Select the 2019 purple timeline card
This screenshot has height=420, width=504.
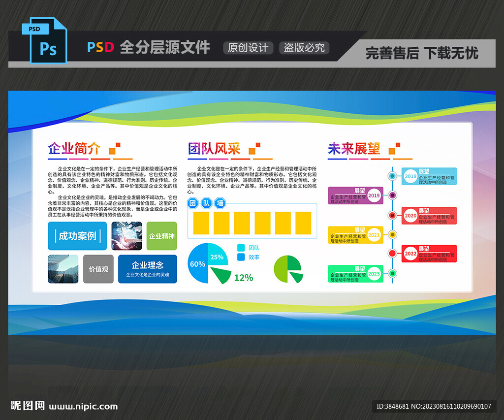(355, 195)
